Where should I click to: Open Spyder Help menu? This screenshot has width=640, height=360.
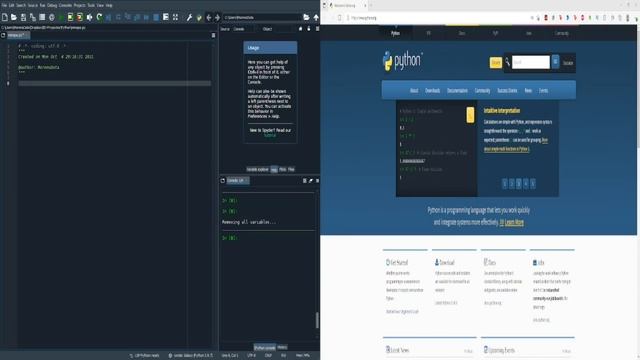[109, 6]
